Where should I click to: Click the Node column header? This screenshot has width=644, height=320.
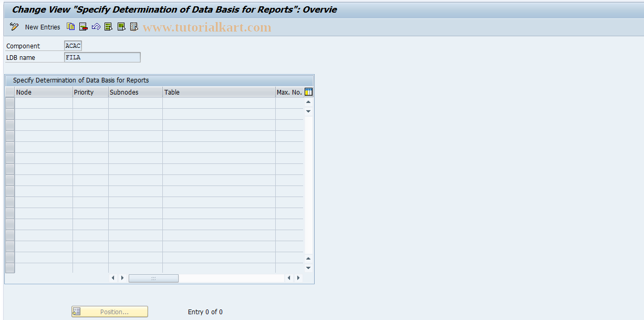click(44, 92)
